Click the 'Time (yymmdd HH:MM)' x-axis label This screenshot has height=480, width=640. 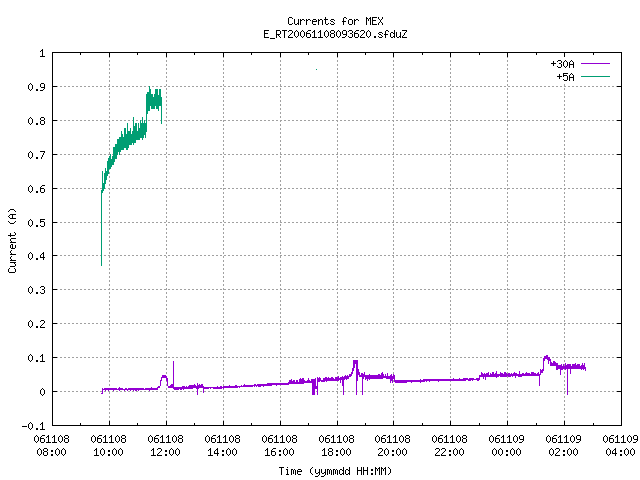click(335, 471)
